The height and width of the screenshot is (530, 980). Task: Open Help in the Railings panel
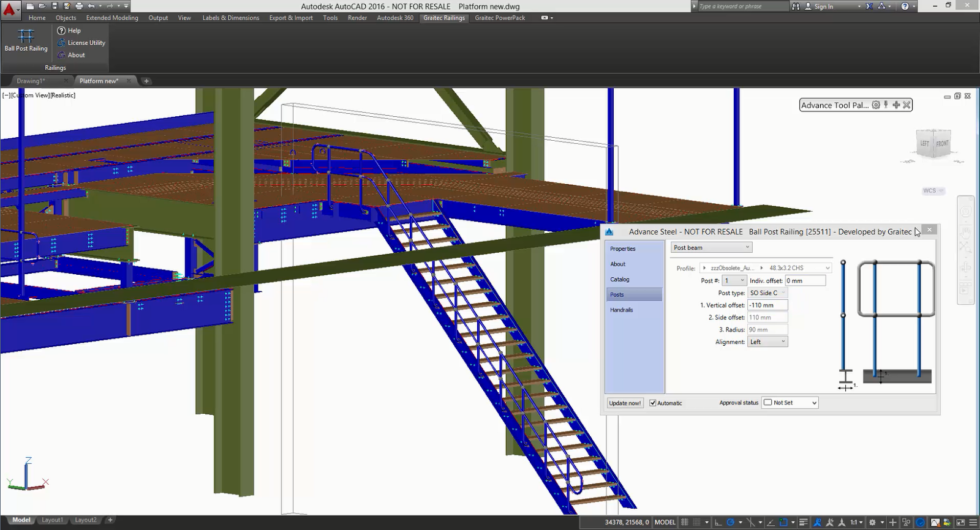[69, 31]
